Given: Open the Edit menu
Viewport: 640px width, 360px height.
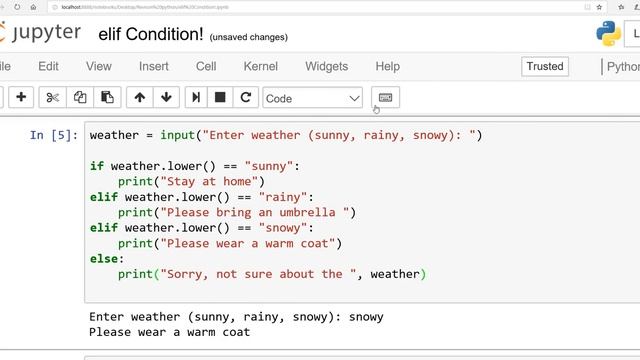Looking at the screenshot, I should (x=48, y=67).
